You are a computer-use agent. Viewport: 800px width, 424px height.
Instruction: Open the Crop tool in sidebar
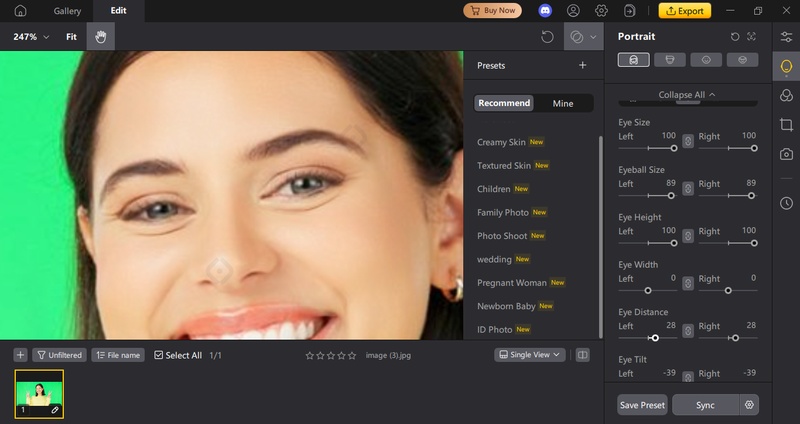point(786,125)
